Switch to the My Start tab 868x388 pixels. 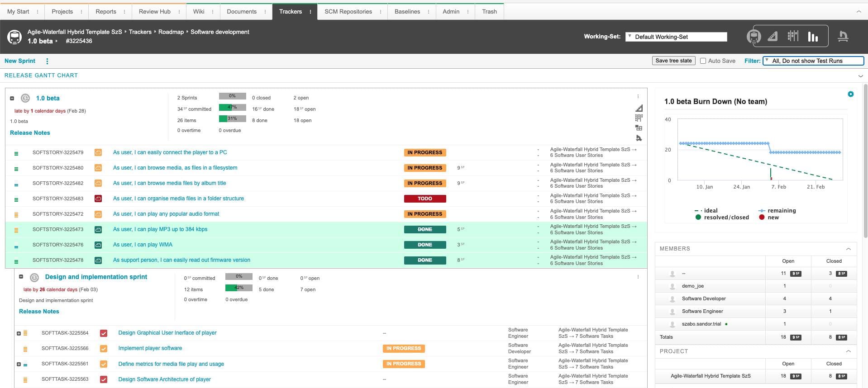point(18,12)
